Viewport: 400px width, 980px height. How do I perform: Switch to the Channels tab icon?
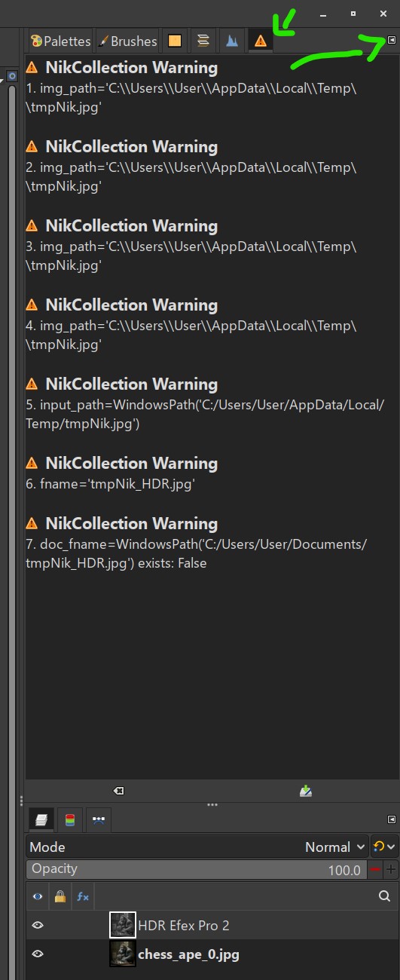point(69,819)
